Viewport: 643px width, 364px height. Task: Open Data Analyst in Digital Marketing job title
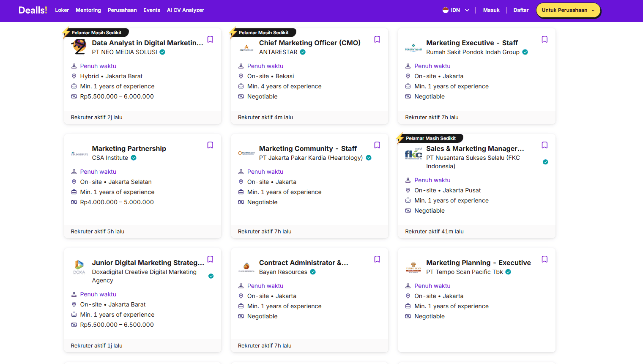pyautogui.click(x=148, y=43)
